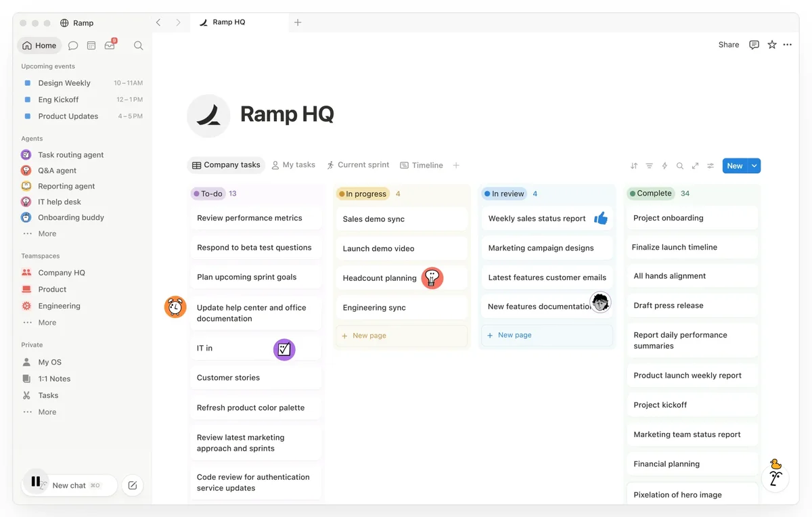This screenshot has height=517, width=812.
Task: Open the dropdown arrow beside New button
Action: [754, 166]
